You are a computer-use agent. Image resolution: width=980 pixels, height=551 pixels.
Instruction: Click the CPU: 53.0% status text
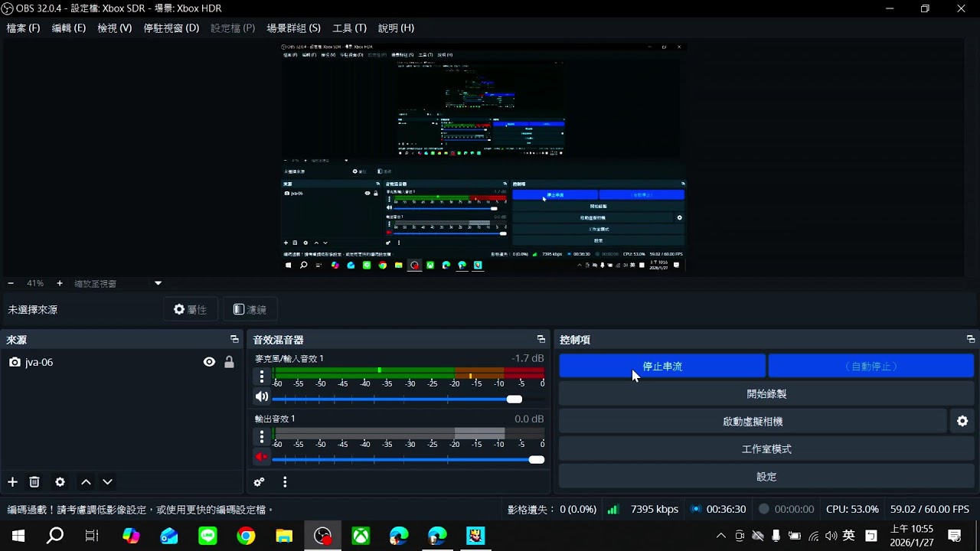pos(852,509)
